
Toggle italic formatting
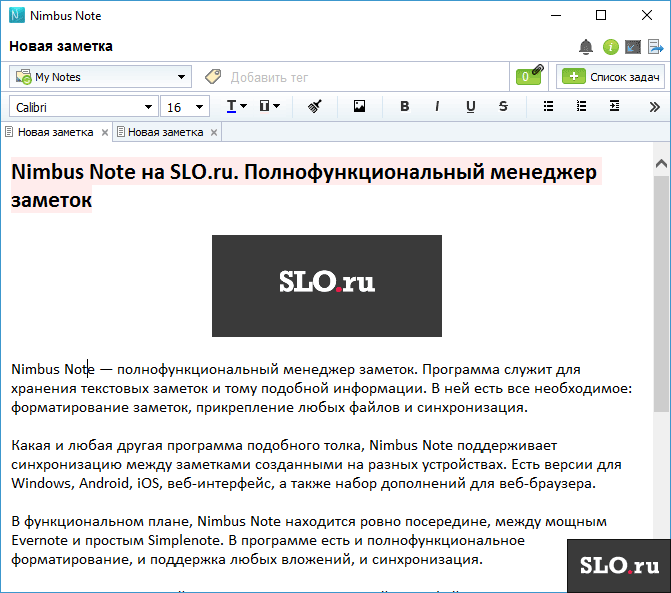coord(437,106)
